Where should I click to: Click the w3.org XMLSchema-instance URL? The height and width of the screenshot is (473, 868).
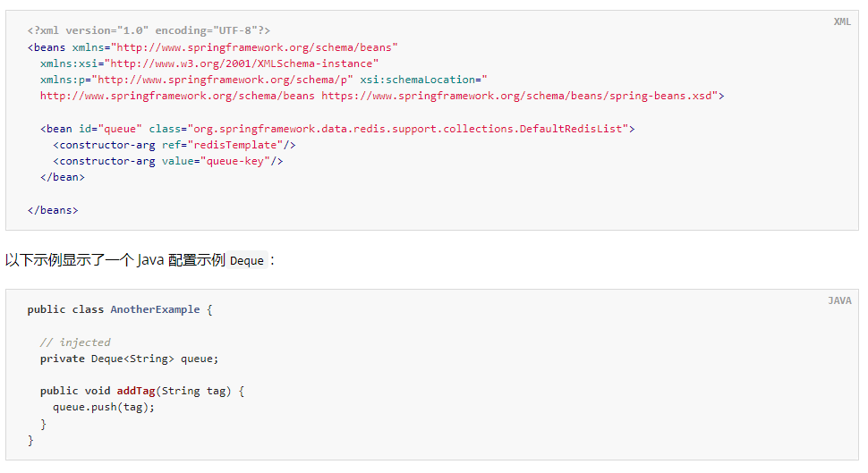[242, 63]
